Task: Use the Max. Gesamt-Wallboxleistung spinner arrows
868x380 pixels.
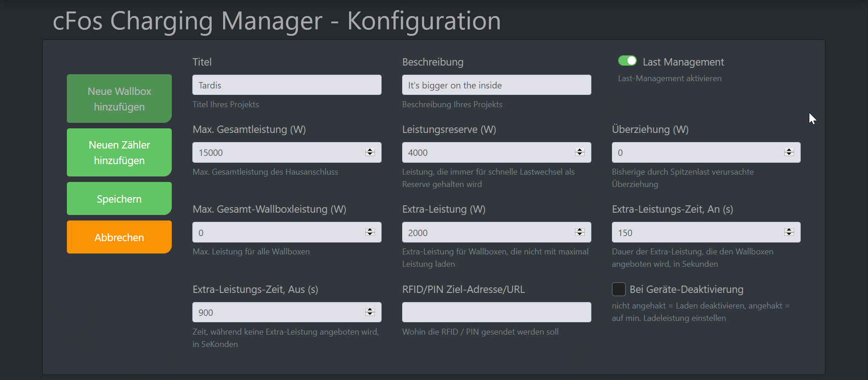Action: coord(370,232)
